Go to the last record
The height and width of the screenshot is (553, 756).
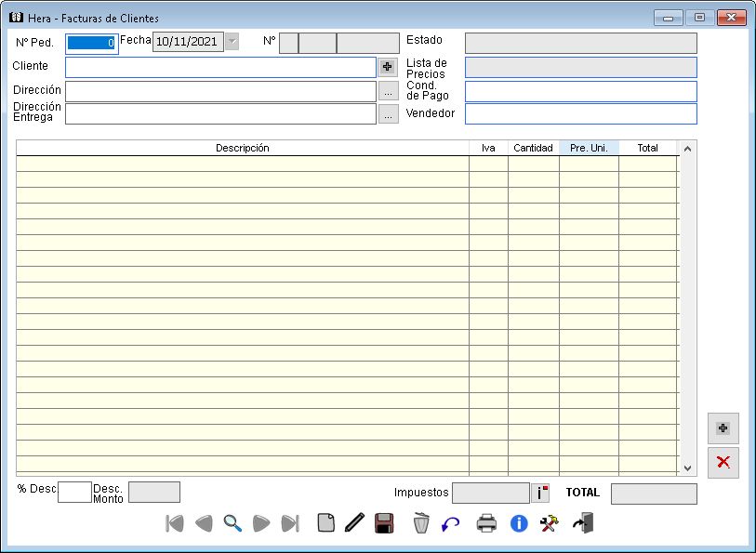290,523
